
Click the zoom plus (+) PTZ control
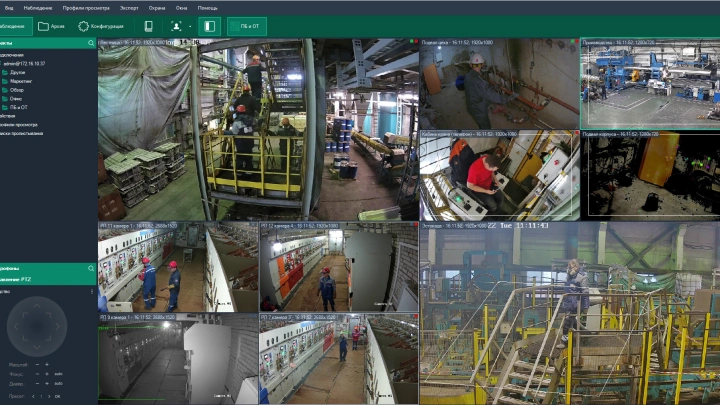(45, 364)
